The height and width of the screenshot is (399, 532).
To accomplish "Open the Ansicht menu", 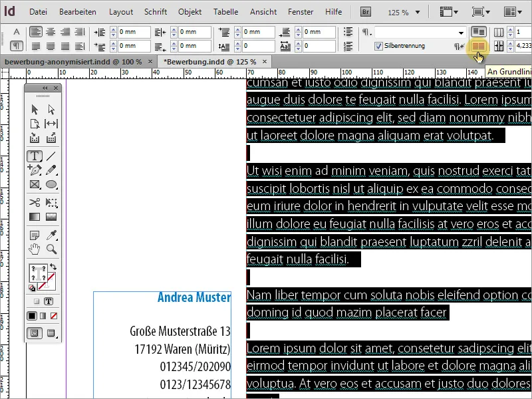I will [x=263, y=12].
